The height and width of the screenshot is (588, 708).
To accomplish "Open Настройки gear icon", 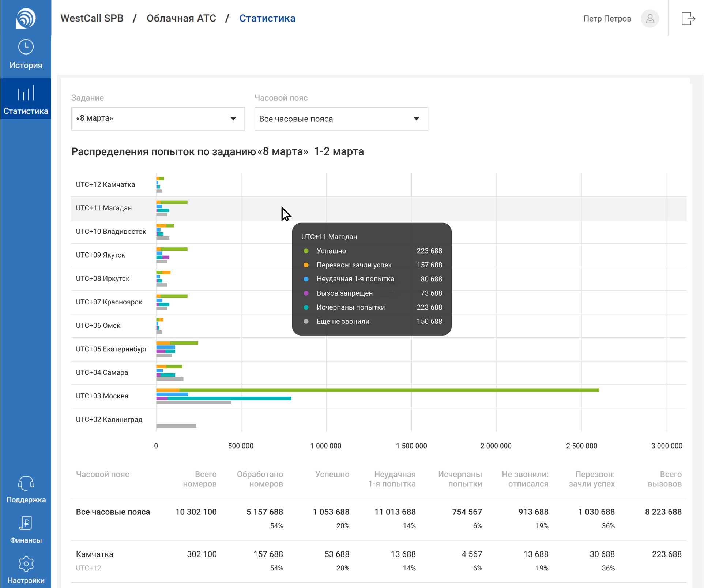I will tap(26, 564).
